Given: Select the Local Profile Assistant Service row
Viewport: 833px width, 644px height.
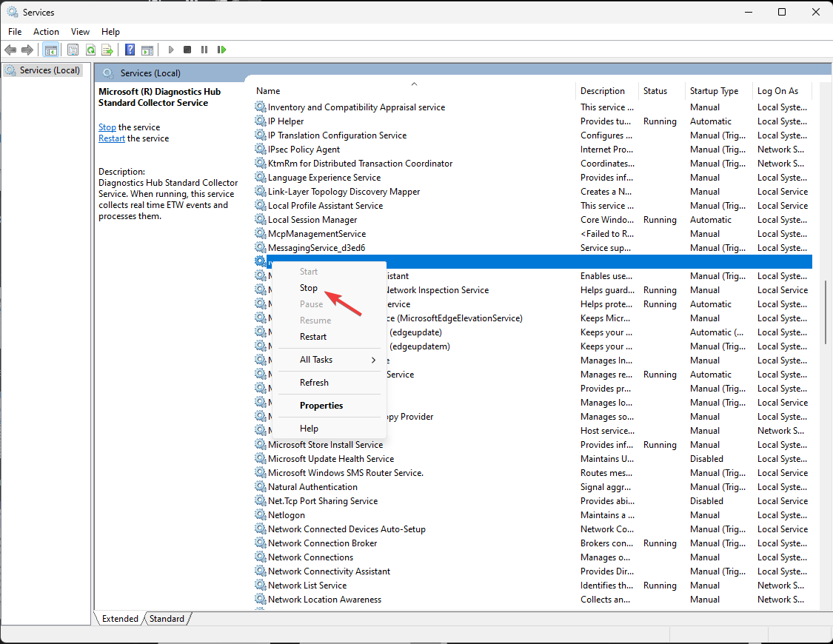Looking at the screenshot, I should (x=532, y=206).
